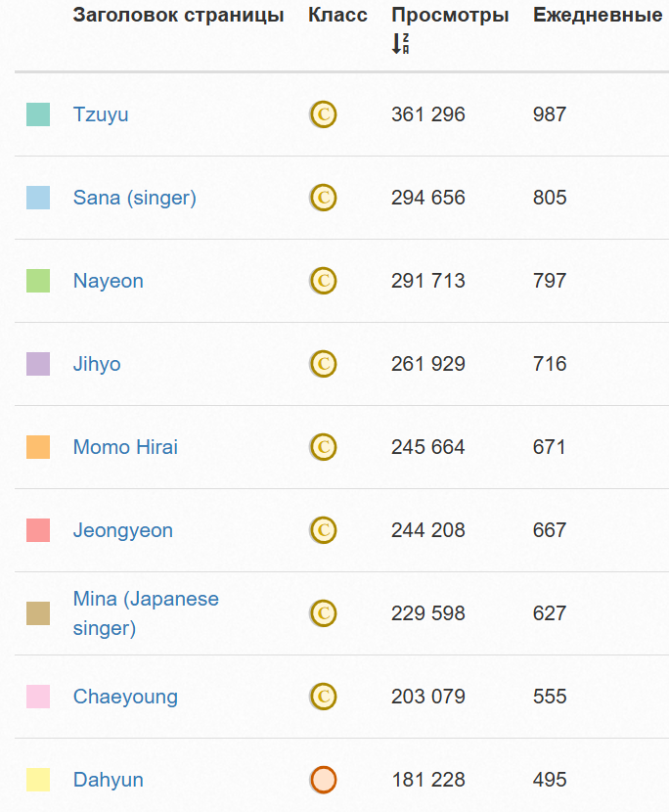Viewport: 669px width, 812px height.
Task: Click the C-class icon in Jihyo row
Action: [x=323, y=364]
